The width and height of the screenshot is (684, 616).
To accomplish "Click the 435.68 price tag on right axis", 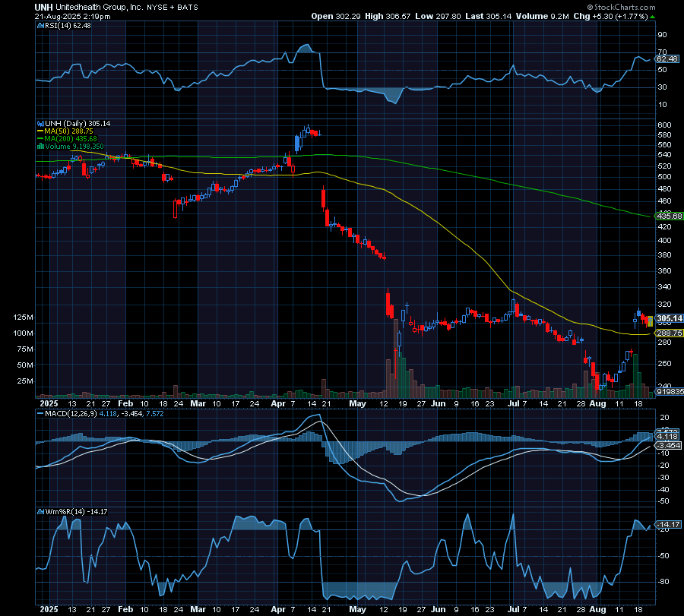I will tap(669, 216).
